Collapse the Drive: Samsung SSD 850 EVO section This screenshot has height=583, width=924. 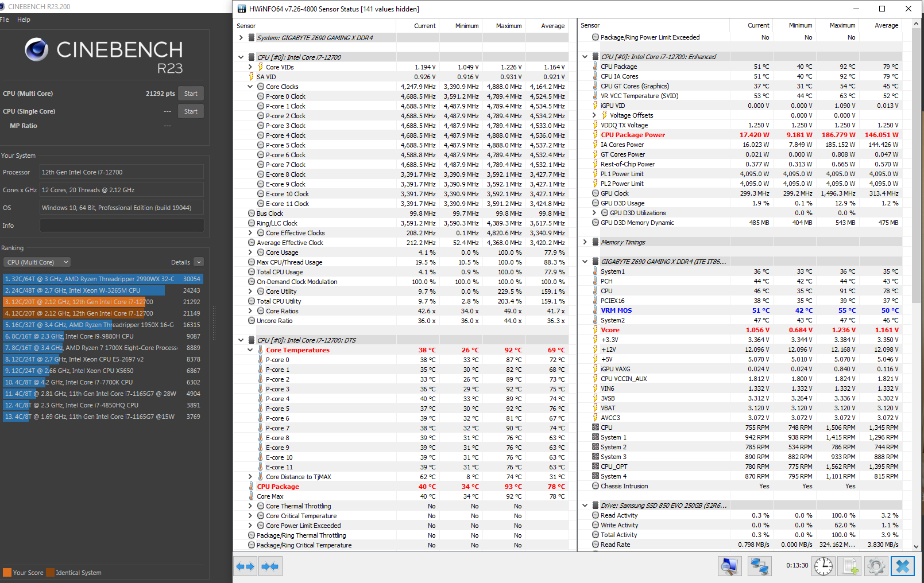click(x=585, y=506)
